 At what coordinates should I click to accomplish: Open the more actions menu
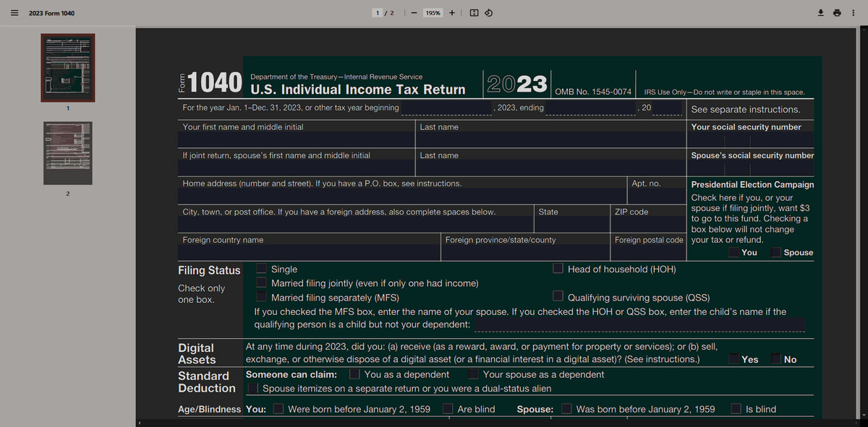pos(855,13)
